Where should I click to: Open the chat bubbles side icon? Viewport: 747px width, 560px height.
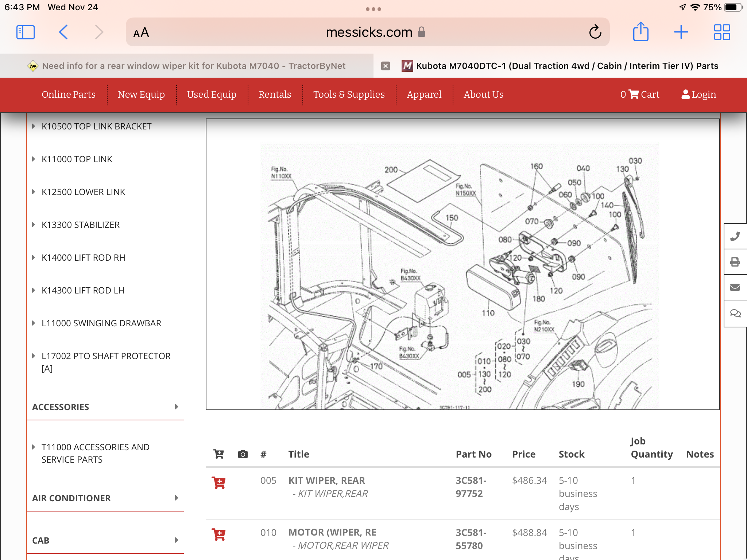click(x=735, y=313)
